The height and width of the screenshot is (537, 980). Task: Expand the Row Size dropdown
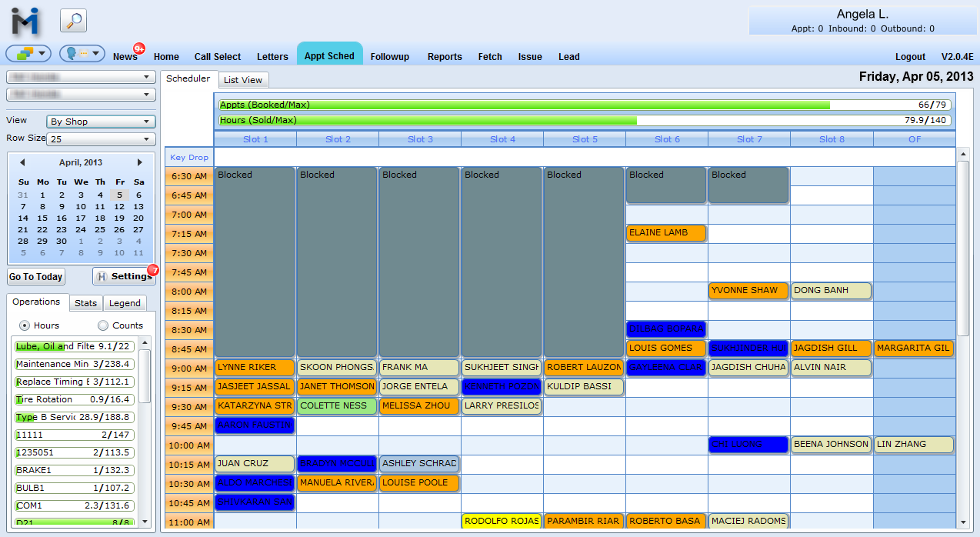101,139
